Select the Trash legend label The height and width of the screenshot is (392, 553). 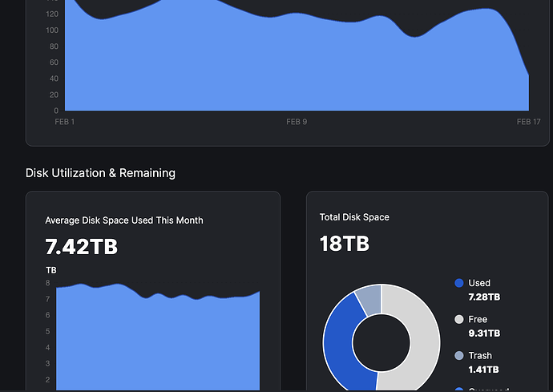point(480,355)
